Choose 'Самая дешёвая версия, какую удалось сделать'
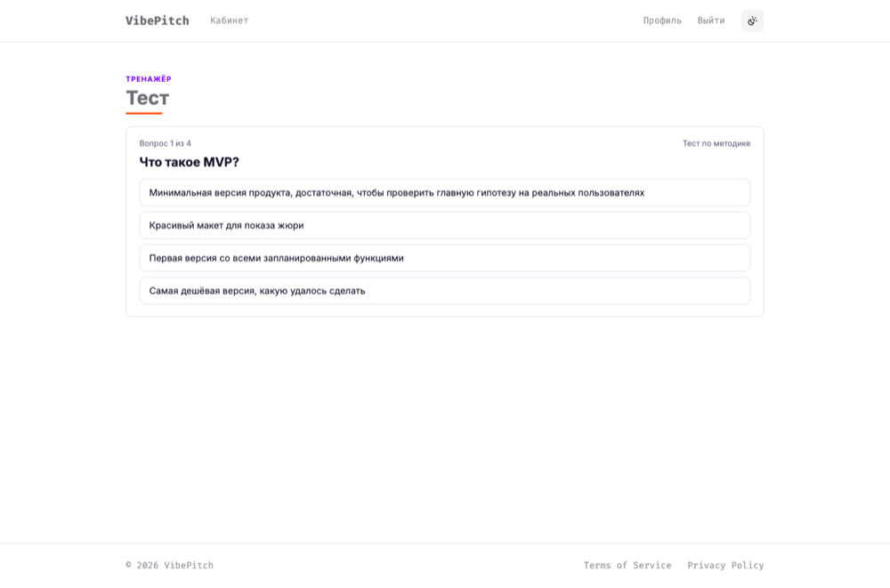 tap(445, 291)
